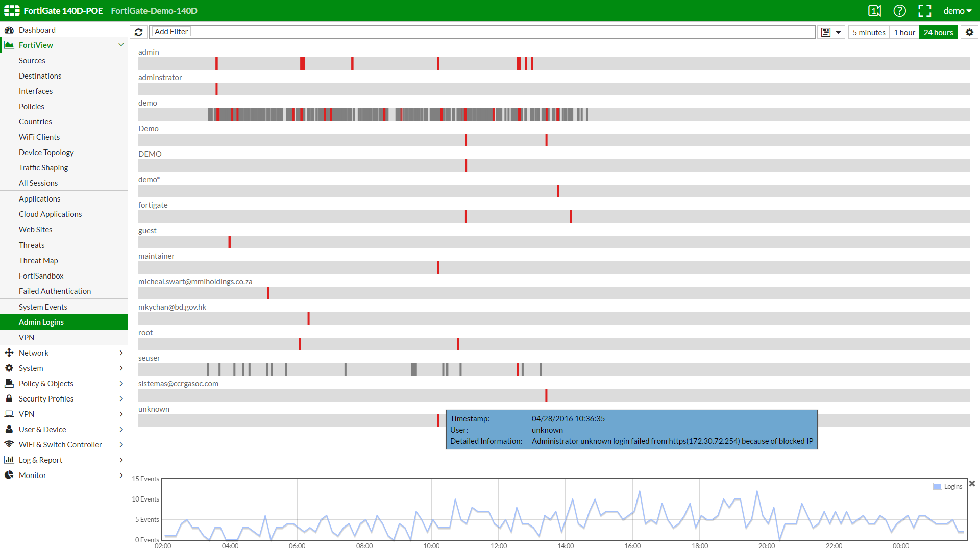Click the Dashboard gauge icon
This screenshot has width=980, height=551.
click(x=9, y=30)
